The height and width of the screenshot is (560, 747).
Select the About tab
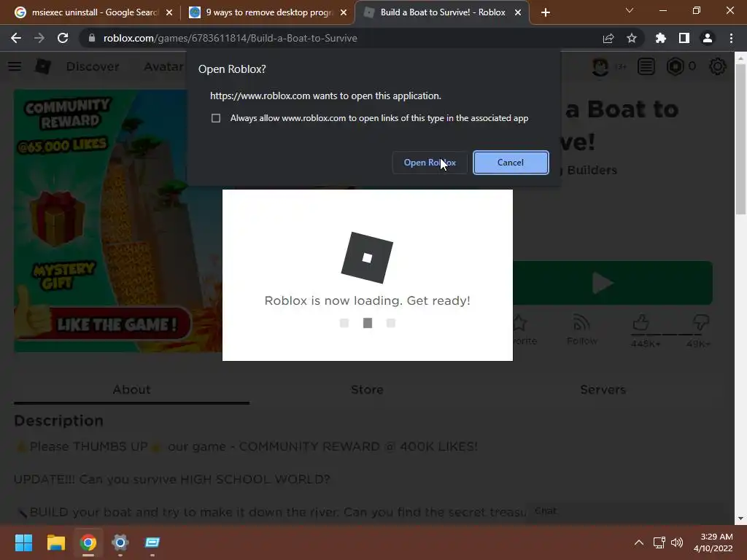(131, 389)
